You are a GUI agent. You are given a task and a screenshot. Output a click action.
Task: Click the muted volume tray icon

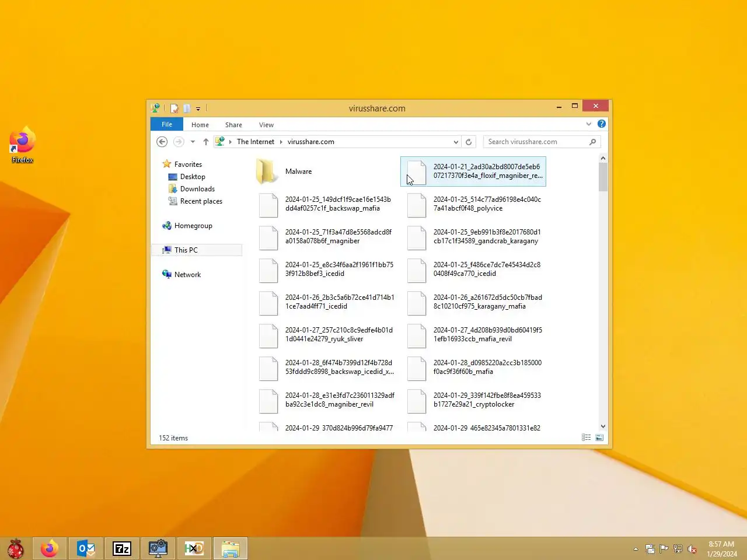[x=692, y=549]
